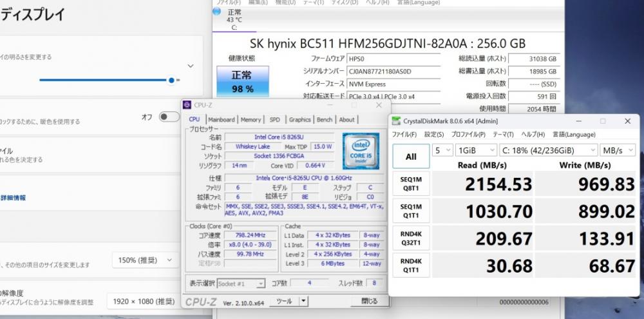Open the About tab in CPU-Z

[346, 120]
